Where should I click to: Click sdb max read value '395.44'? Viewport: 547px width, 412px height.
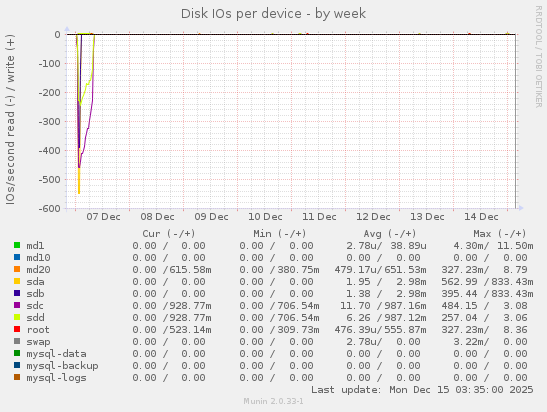tap(459, 294)
